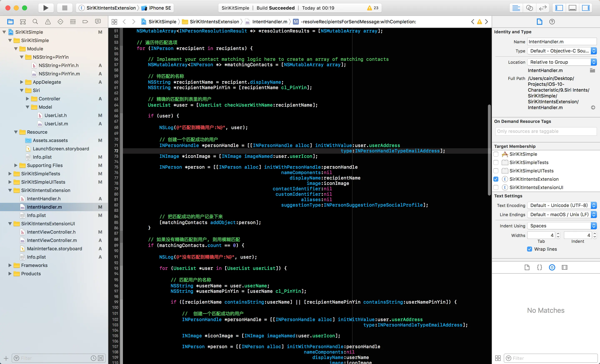Select UserList.m in the navigator
The width and height of the screenshot is (600, 364).
click(x=56, y=124)
